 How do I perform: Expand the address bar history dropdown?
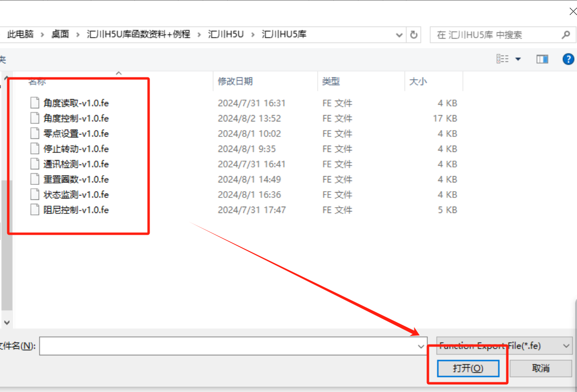tap(399, 35)
